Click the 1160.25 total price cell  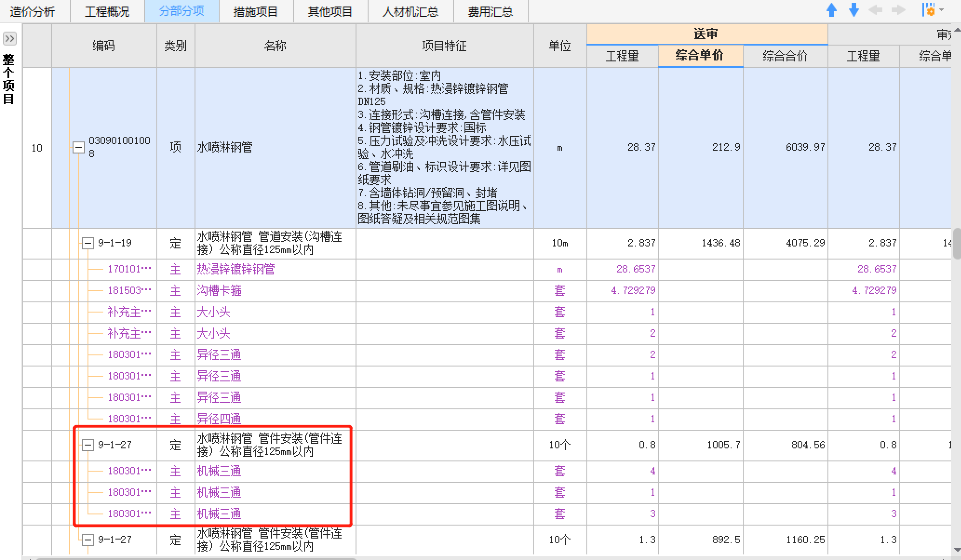[785, 540]
